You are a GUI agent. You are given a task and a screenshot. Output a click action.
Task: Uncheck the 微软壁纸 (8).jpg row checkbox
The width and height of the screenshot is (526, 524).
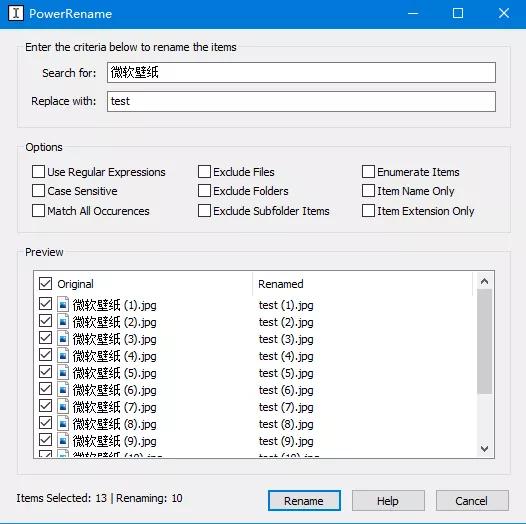click(45, 423)
